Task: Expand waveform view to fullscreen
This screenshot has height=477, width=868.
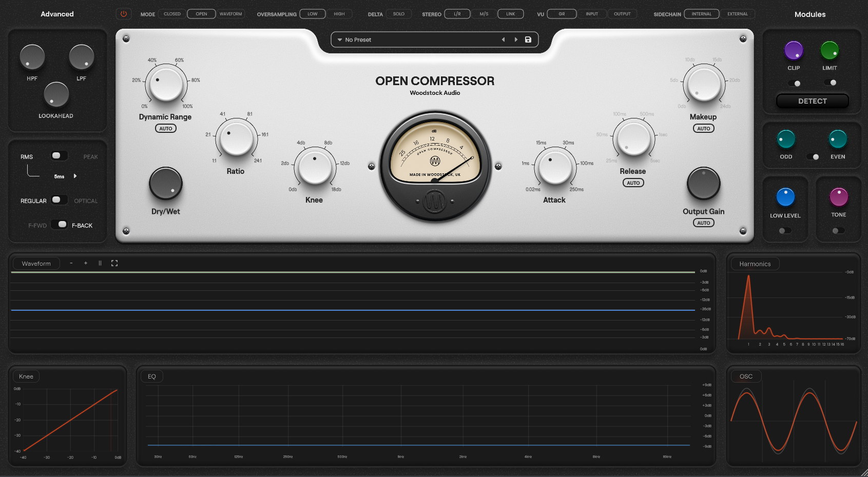Action: 114,263
